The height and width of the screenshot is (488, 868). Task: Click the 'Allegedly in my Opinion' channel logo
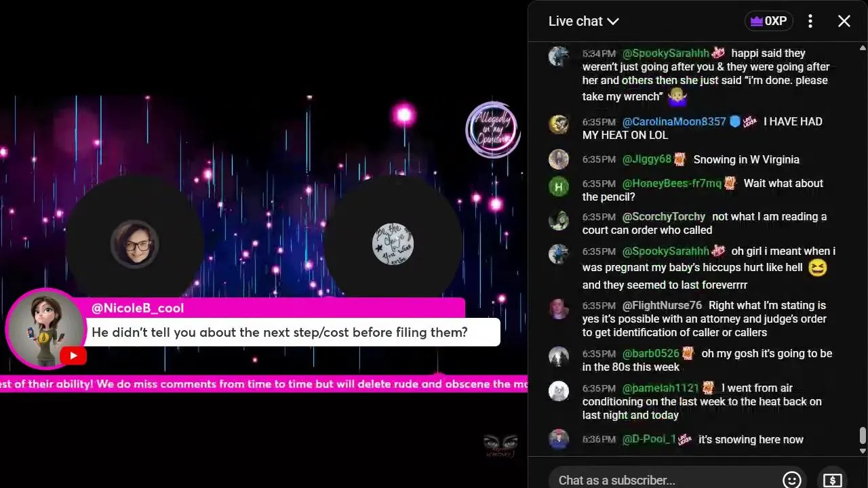coord(492,129)
